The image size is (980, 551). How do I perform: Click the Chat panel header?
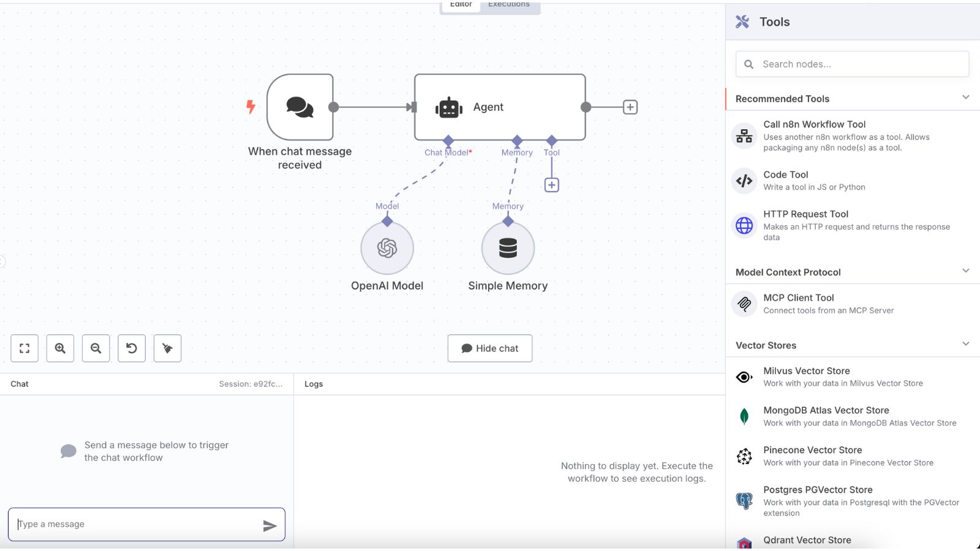point(20,384)
